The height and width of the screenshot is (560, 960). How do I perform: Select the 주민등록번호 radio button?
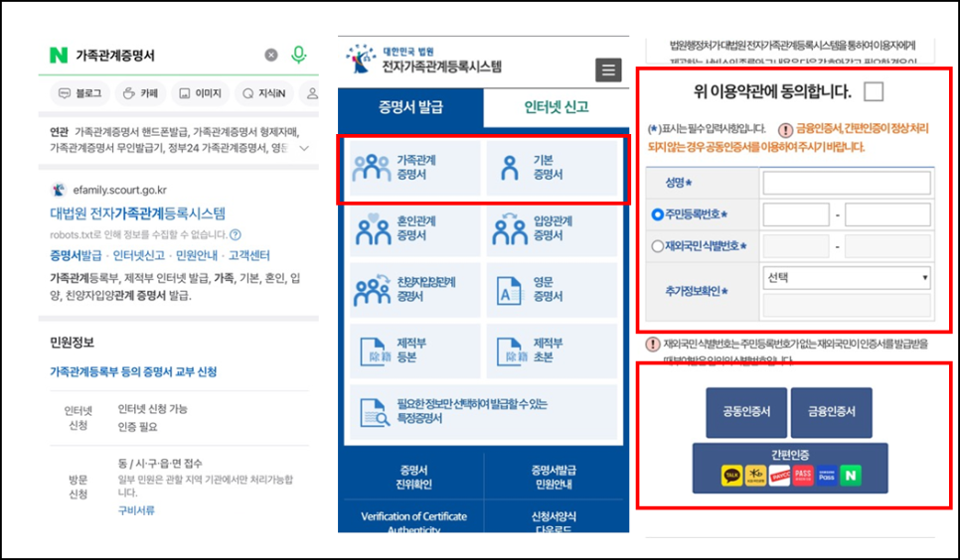[658, 214]
